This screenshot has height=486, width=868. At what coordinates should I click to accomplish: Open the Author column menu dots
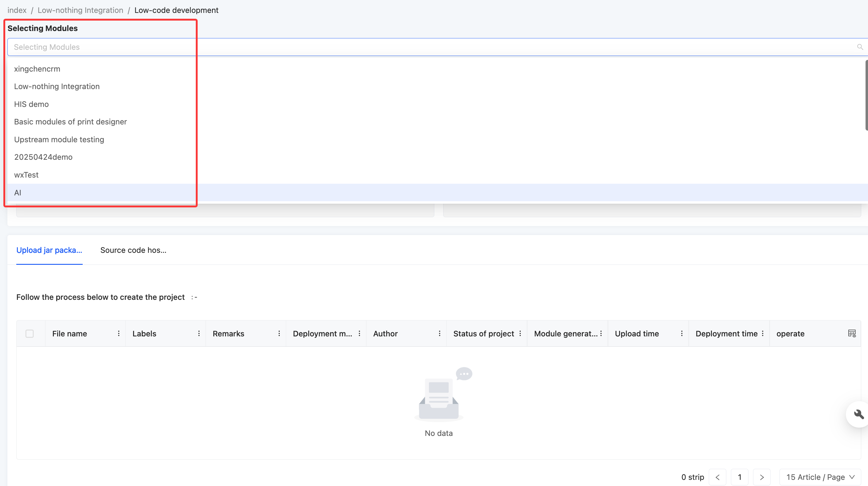point(440,333)
